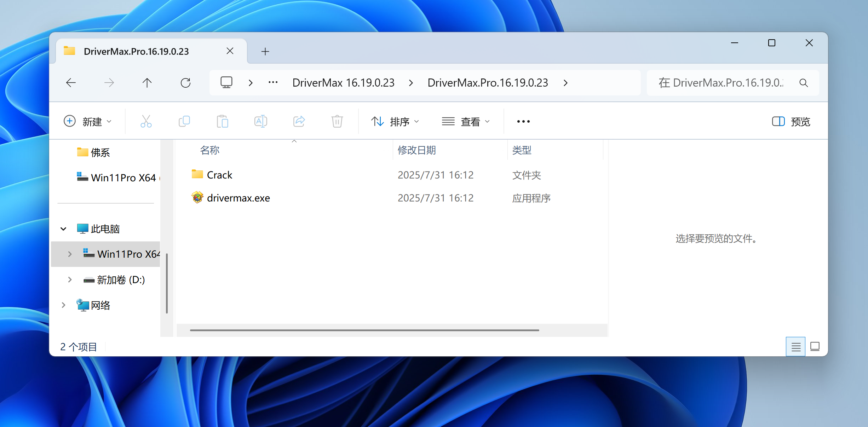Click the Rename icon
Viewport: 868px width, 427px height.
(260, 121)
